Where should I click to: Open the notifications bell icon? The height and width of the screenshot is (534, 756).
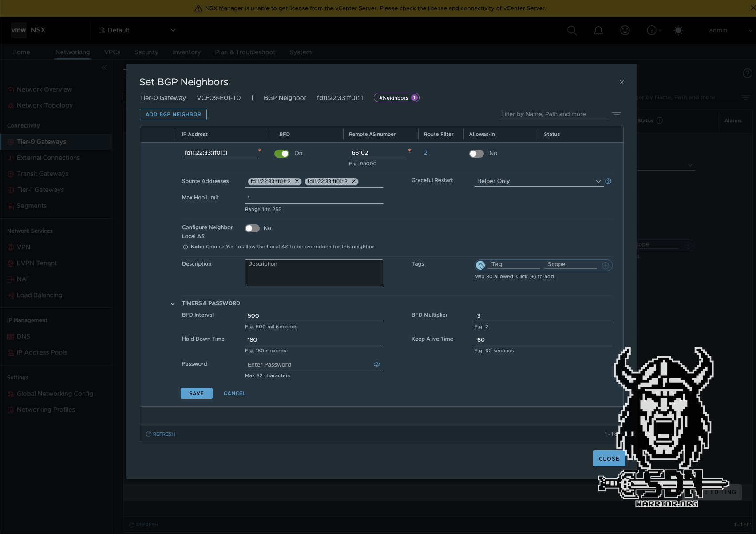(598, 30)
